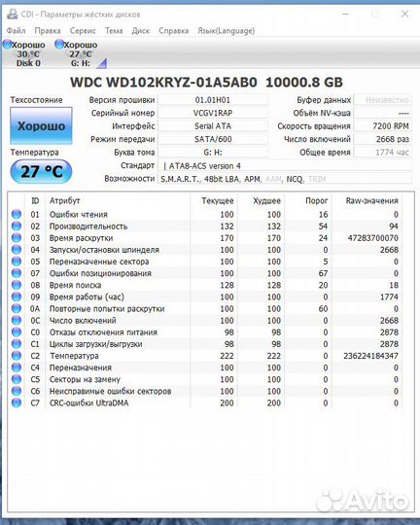Click status orb for Циклы загрузки/выгрузки
420x525 pixels.
[x=17, y=344]
